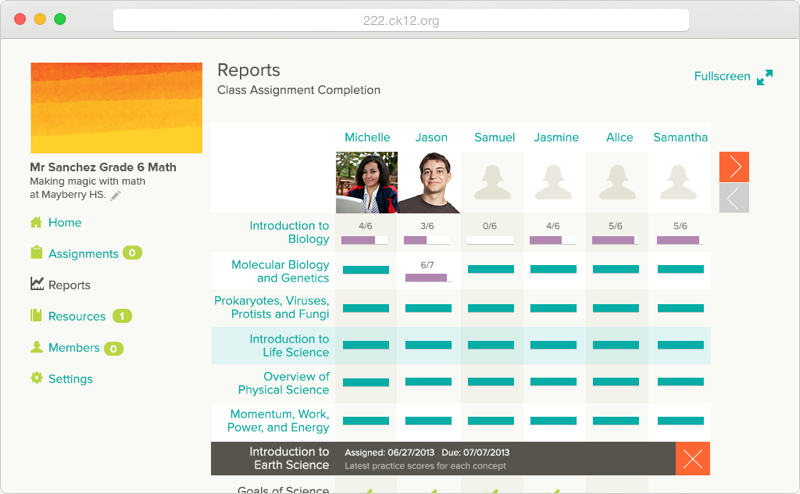
Task: Open Molecular Biology and Genetics assignment
Action: pos(280,271)
